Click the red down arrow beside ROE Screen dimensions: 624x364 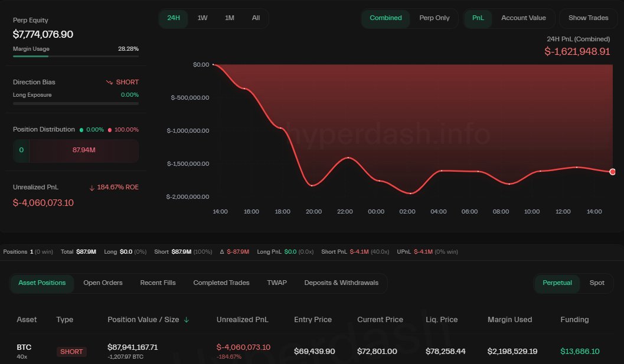[92, 188]
